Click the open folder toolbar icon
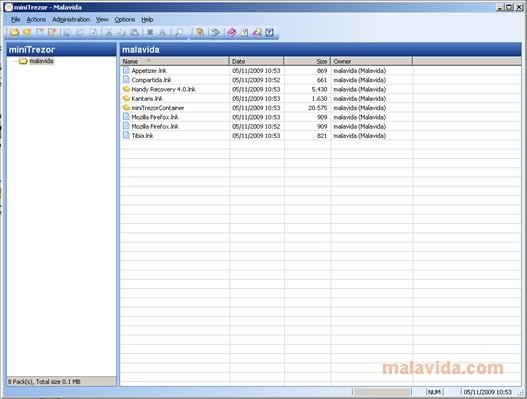 tap(14, 32)
